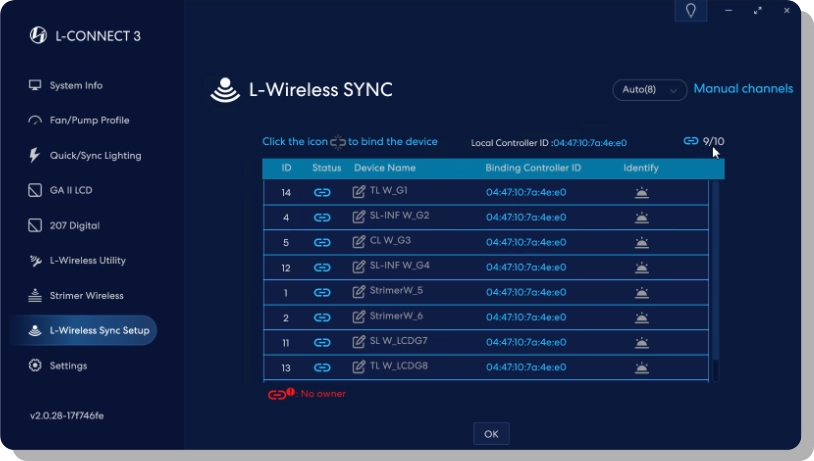Click link status icon for SL-INF W_G4
This screenshot has width=814, height=461.
[x=322, y=267]
